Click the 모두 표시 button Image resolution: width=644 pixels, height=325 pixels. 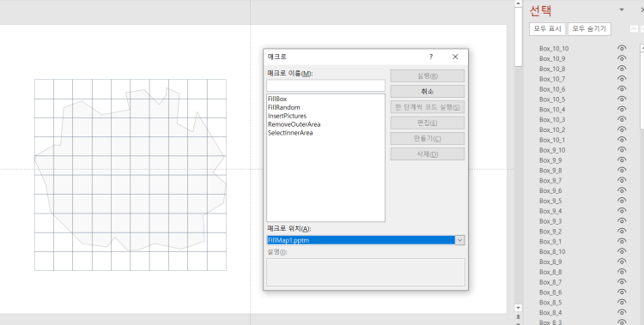click(x=548, y=28)
